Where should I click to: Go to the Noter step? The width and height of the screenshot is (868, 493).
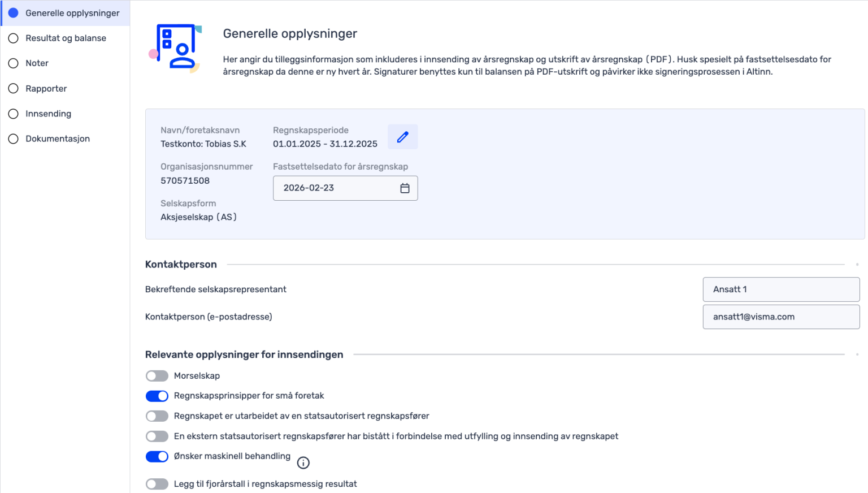pyautogui.click(x=37, y=63)
